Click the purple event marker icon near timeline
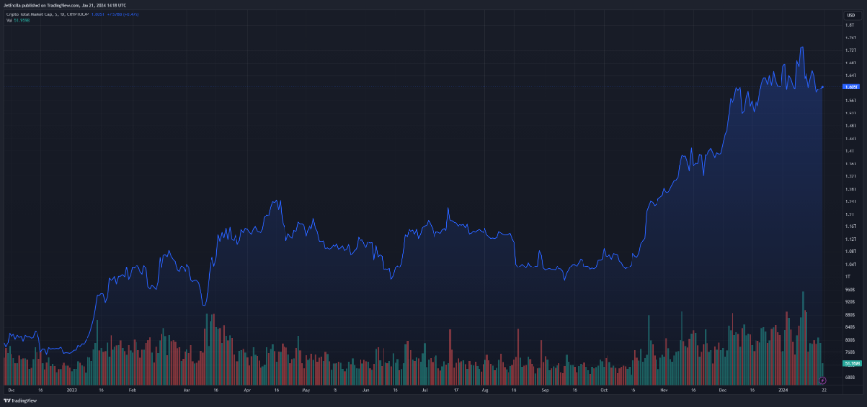 (x=823, y=380)
